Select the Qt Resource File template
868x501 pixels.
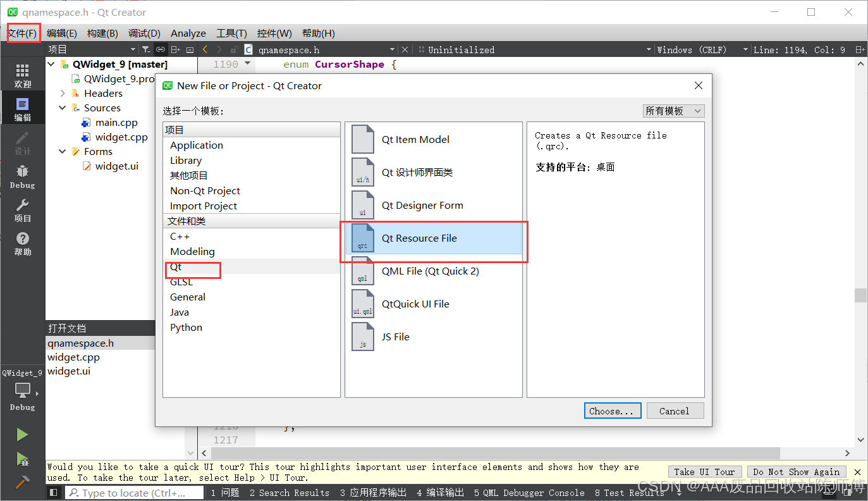(x=434, y=238)
